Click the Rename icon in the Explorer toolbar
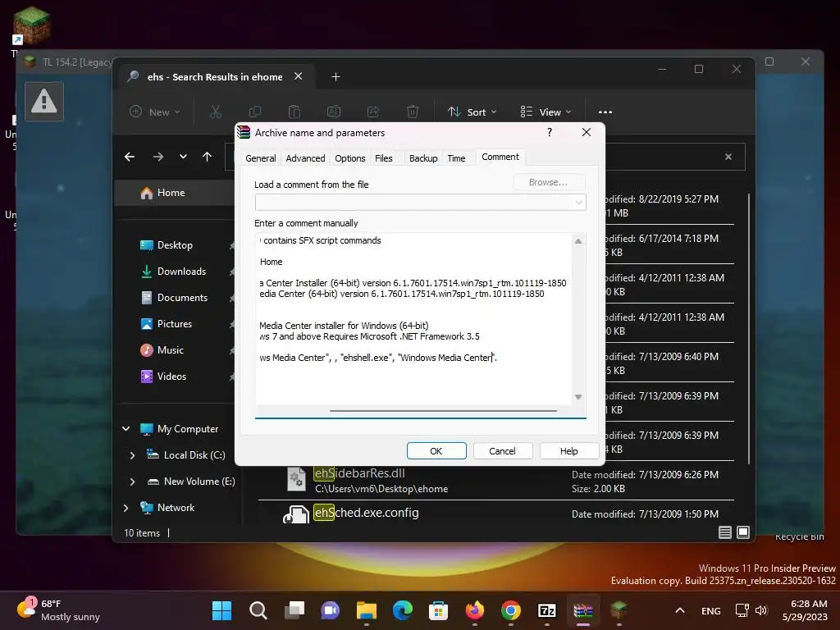The width and height of the screenshot is (840, 630). click(x=334, y=112)
